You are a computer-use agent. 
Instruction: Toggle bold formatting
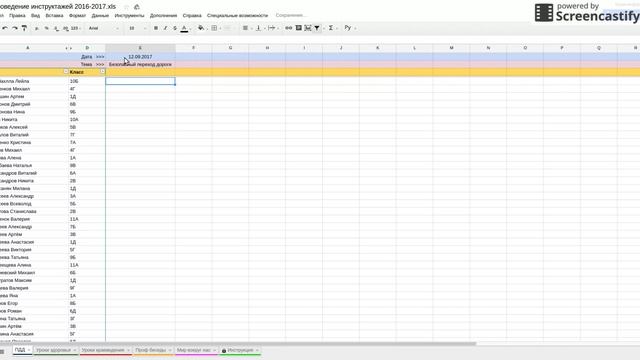[156, 28]
